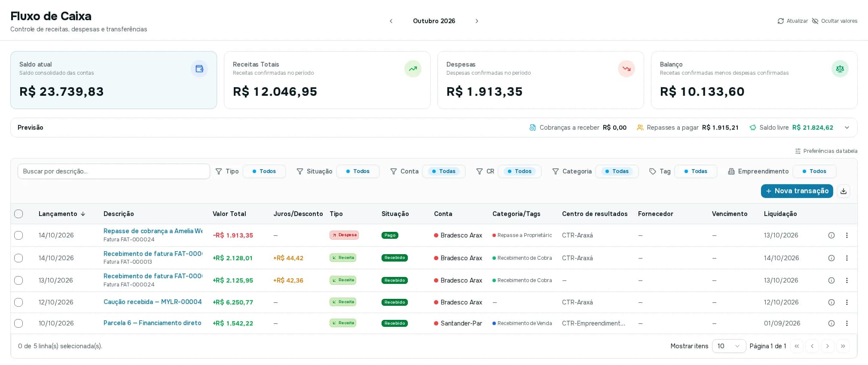Open the CR filter dropdown

pyautogui.click(x=520, y=171)
